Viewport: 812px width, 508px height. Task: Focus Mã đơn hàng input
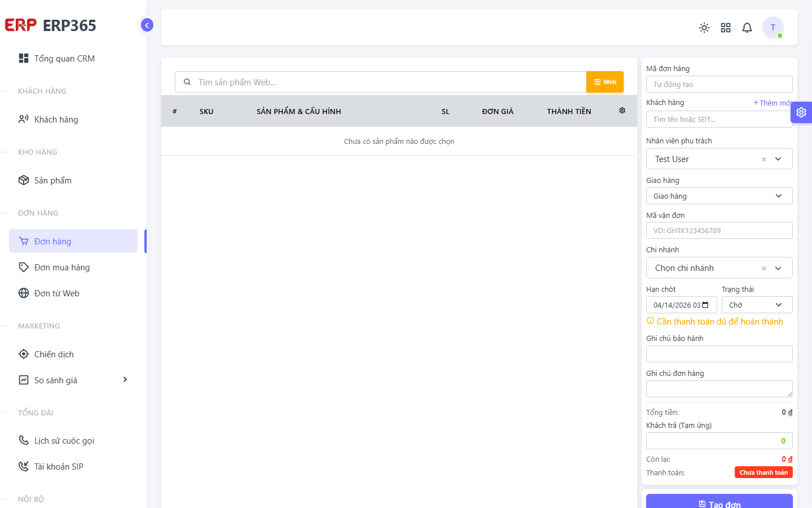(720, 84)
